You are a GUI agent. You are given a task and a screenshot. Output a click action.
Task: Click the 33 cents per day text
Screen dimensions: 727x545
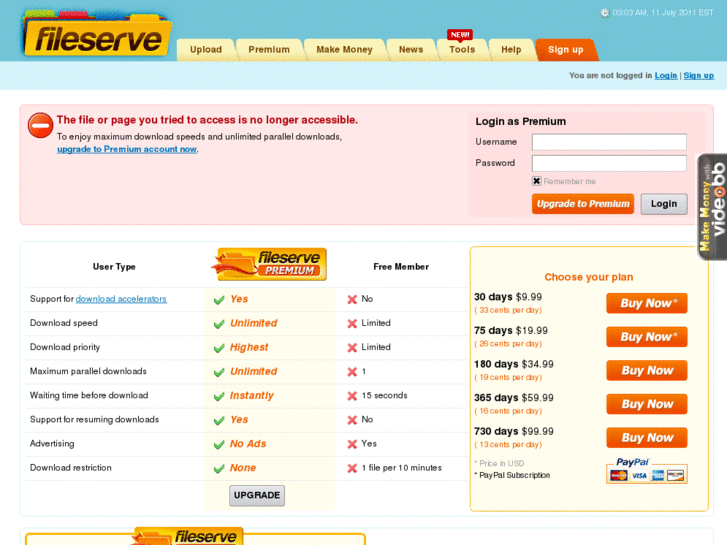[x=508, y=310]
